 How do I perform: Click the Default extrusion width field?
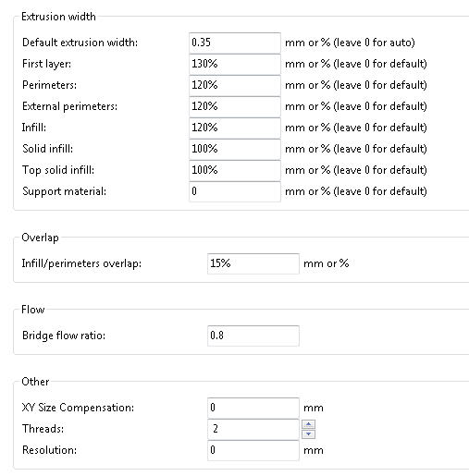click(235, 43)
